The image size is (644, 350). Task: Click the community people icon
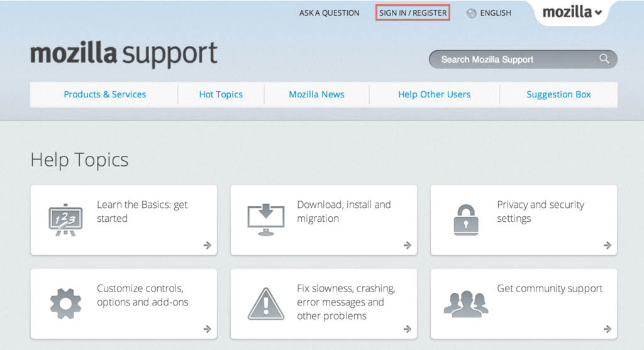pyautogui.click(x=466, y=304)
